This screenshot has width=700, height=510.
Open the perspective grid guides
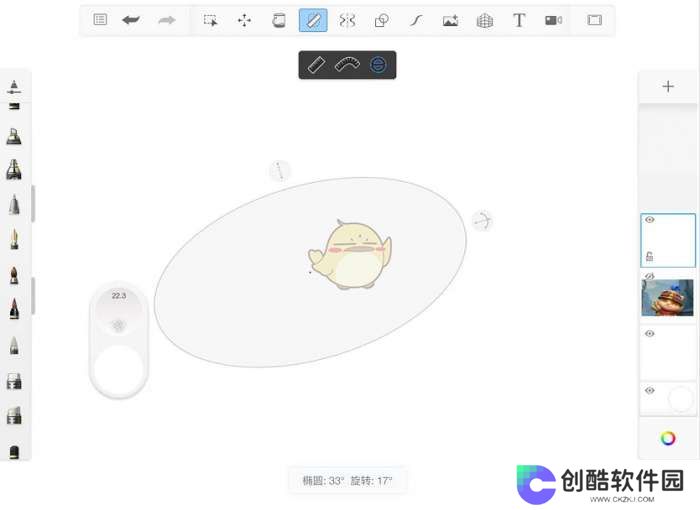pos(484,20)
